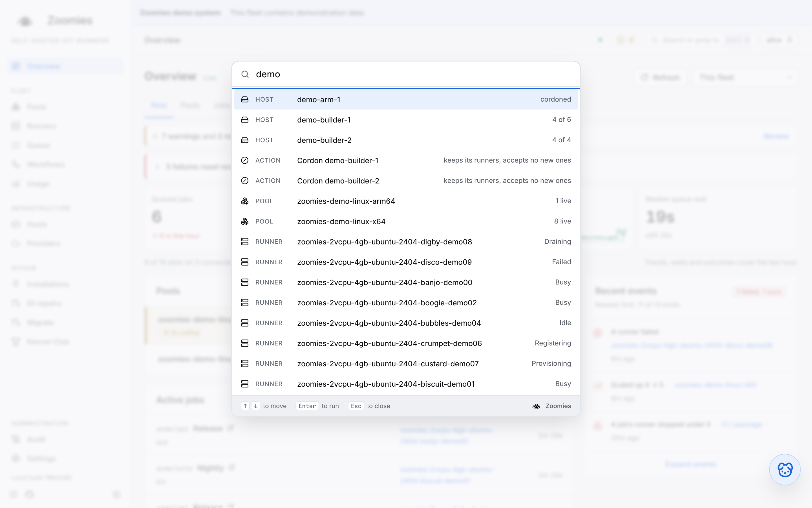Click host icon beside demo-builder-1
The width and height of the screenshot is (812, 508).
tap(245, 120)
